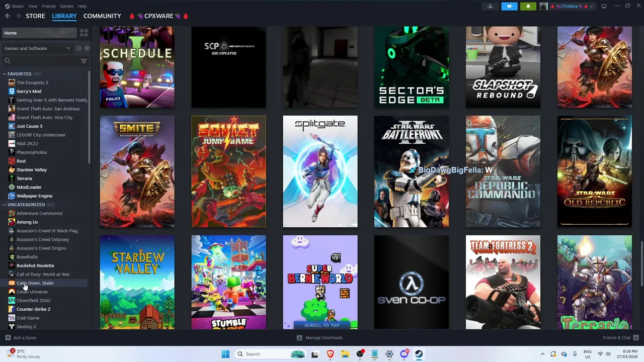Switch to the COMMUNITY tab
644x362 pixels.
pyautogui.click(x=102, y=16)
